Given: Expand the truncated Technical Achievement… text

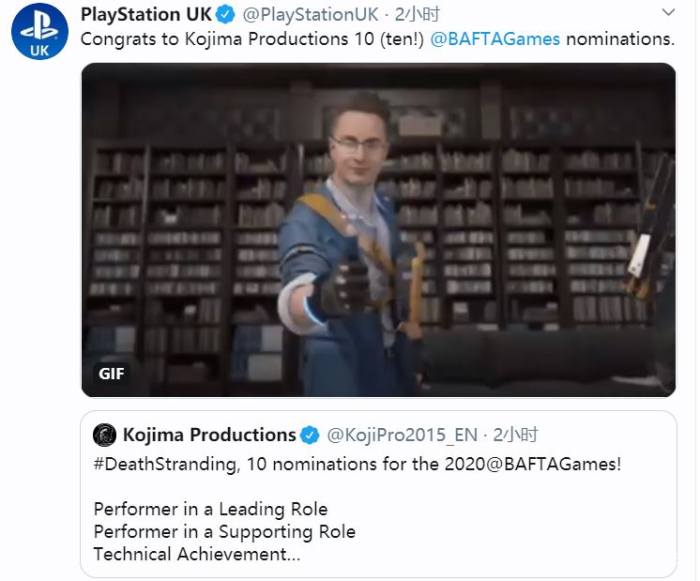Looking at the screenshot, I should (197, 554).
